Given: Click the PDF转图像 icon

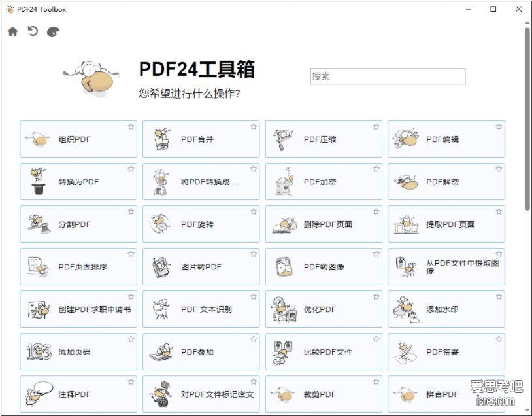Looking at the screenshot, I should coord(284,267).
